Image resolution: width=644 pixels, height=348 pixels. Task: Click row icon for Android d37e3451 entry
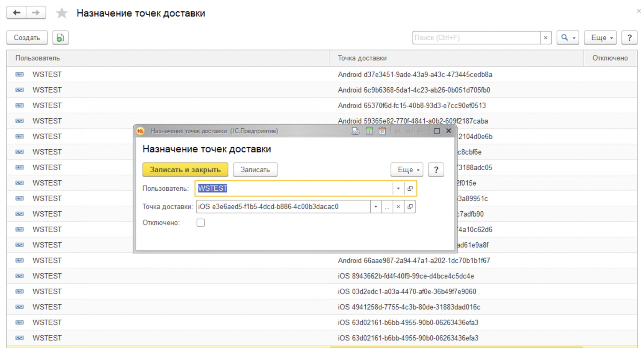coord(20,75)
